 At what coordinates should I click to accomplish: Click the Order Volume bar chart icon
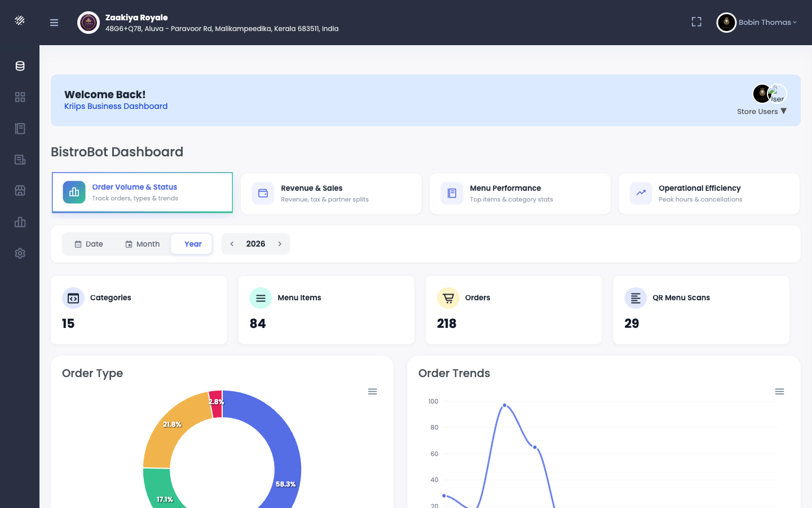pos(74,192)
